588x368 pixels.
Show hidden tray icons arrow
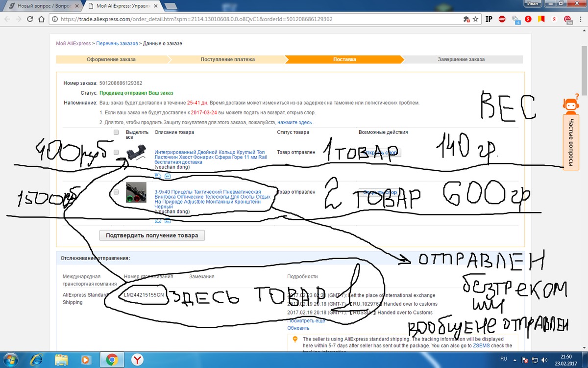514,360
